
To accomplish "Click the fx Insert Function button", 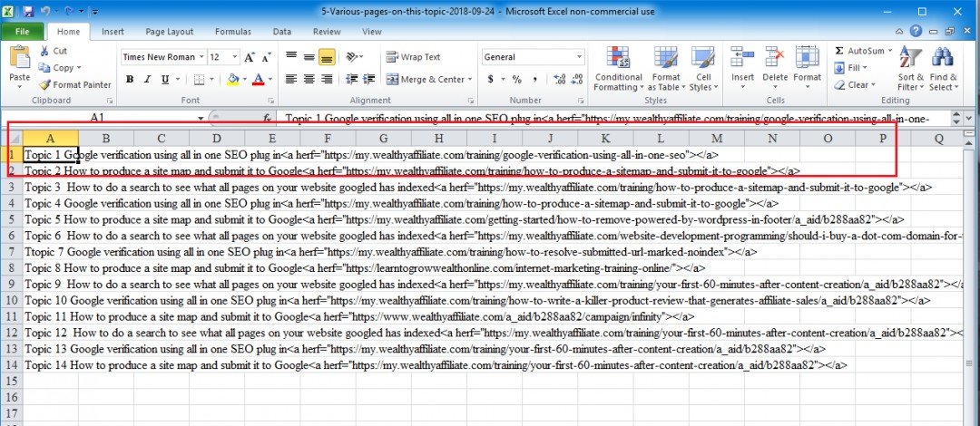I will [x=267, y=118].
